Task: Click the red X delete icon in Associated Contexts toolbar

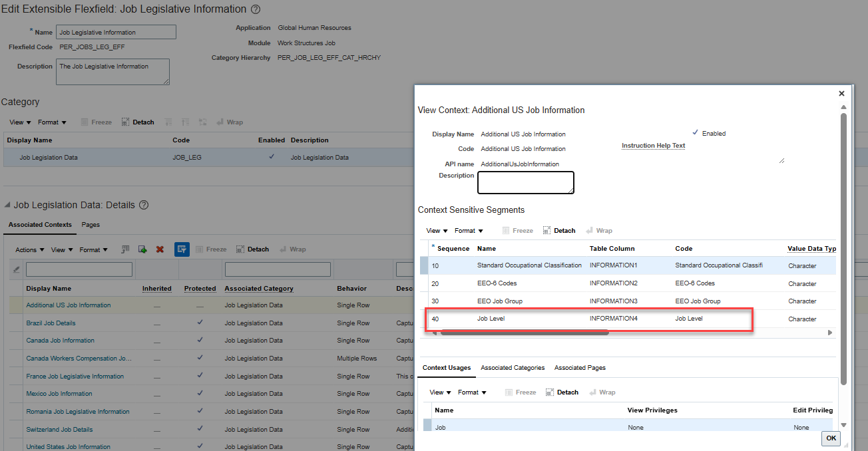Action: (x=160, y=249)
